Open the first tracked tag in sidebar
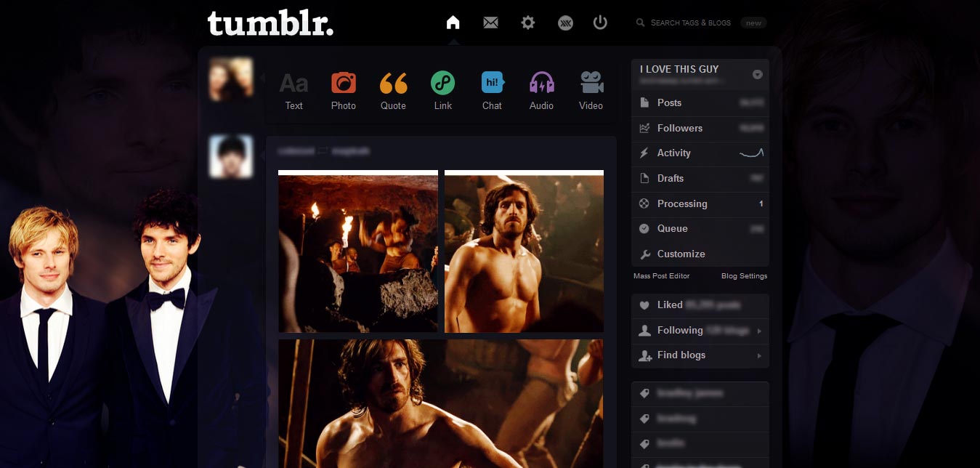This screenshot has height=468, width=980. coord(700,394)
